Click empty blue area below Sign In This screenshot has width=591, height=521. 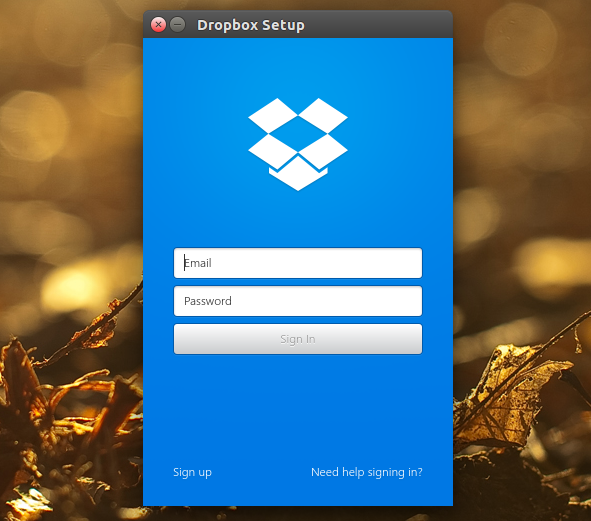click(x=298, y=407)
